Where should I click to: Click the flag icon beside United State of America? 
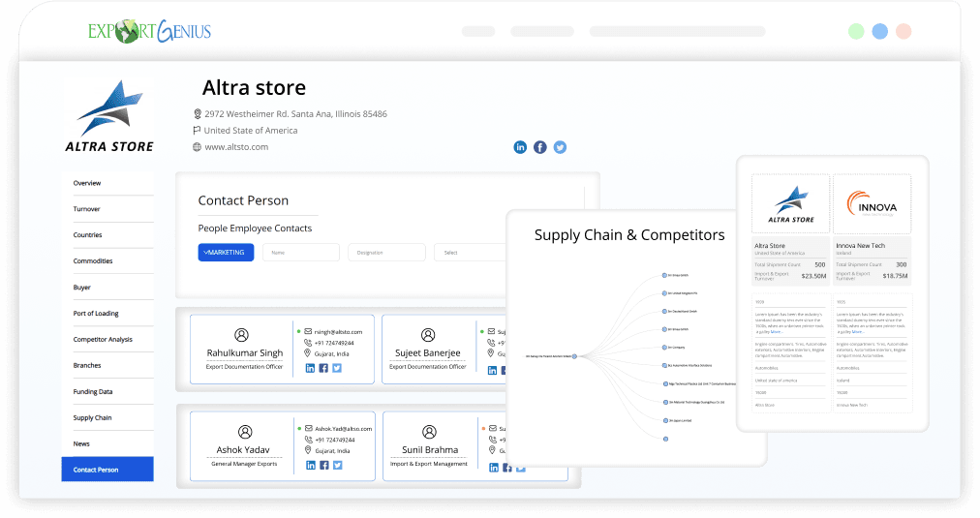point(197,131)
